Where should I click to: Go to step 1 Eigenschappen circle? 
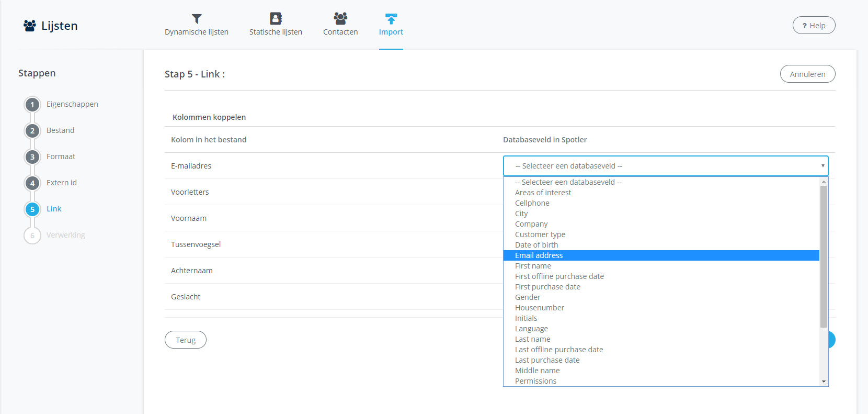(32, 105)
